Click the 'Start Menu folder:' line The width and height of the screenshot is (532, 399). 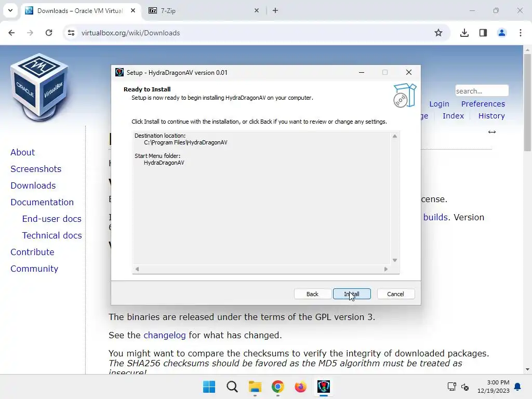pyautogui.click(x=157, y=156)
